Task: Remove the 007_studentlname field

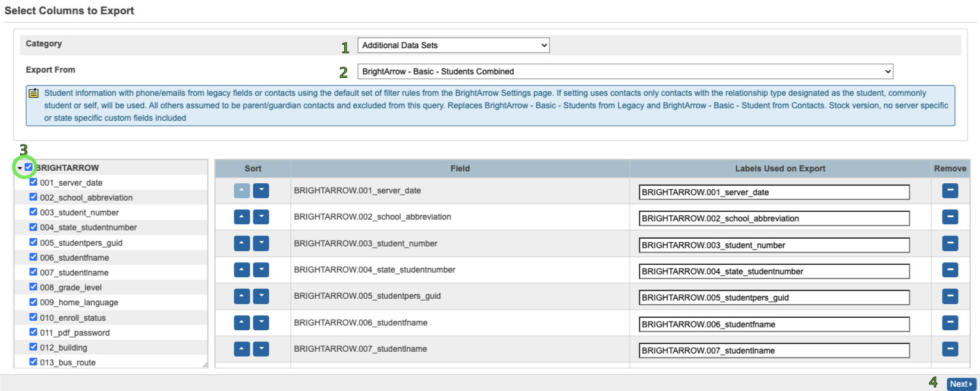Action: point(950,349)
